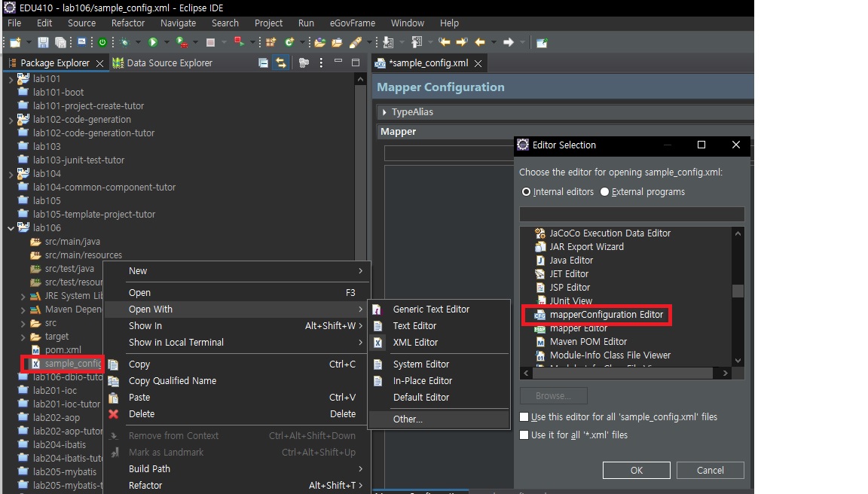Collapse the lab106 project

point(11,228)
